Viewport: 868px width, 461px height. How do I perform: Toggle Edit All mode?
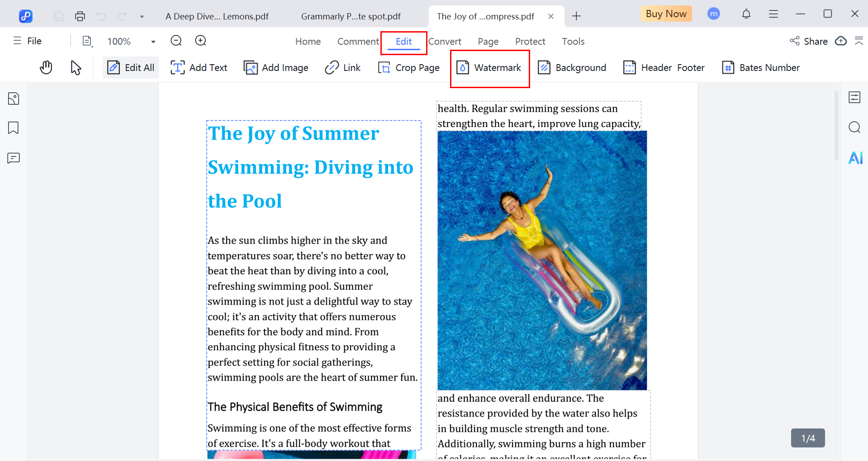coord(131,68)
